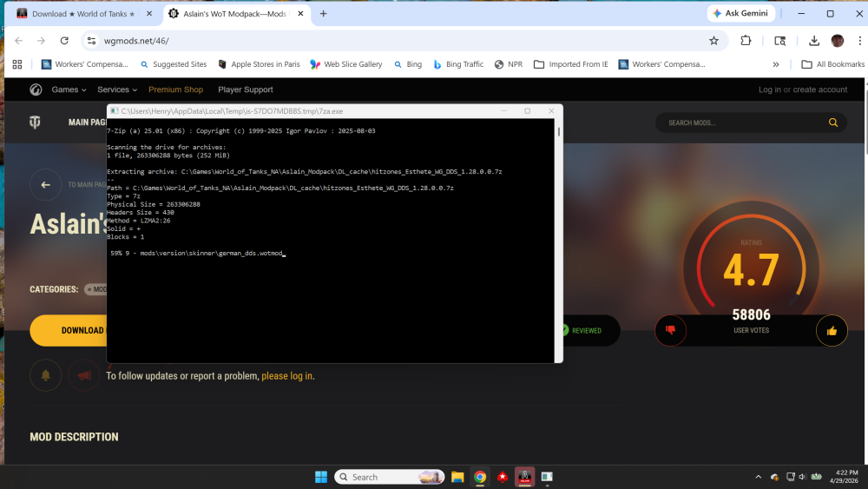Reload the wgmods.net page
This screenshot has width=868, height=489.
(x=64, y=41)
